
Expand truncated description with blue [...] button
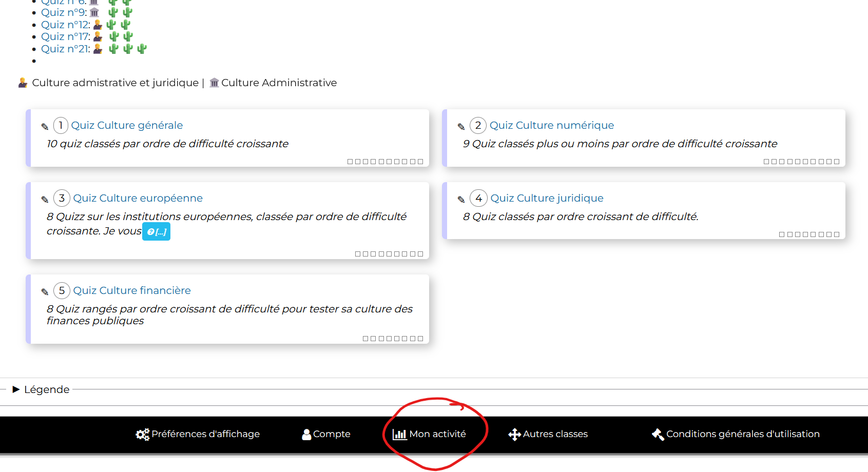pyautogui.click(x=156, y=232)
